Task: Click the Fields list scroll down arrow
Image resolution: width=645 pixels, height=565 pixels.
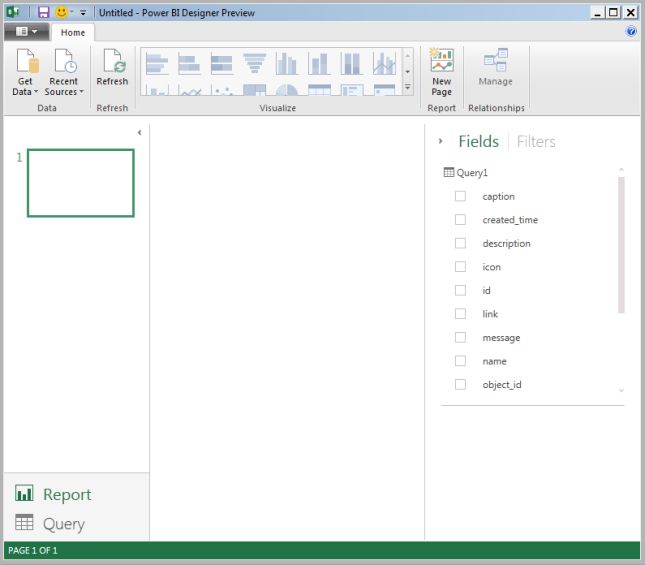Action: coord(622,390)
